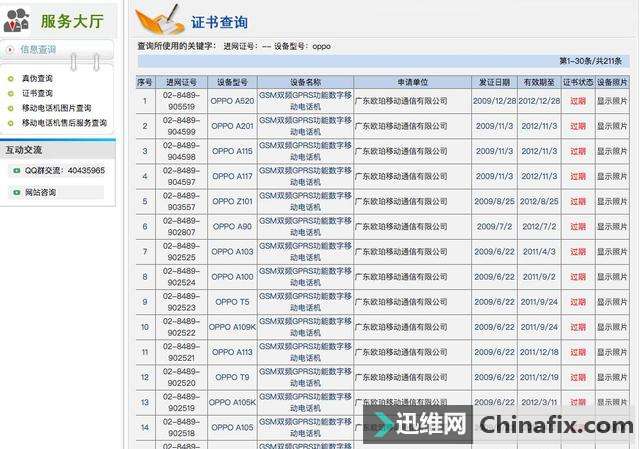
Task: Click model cell OPPO T9
Action: 232,377
